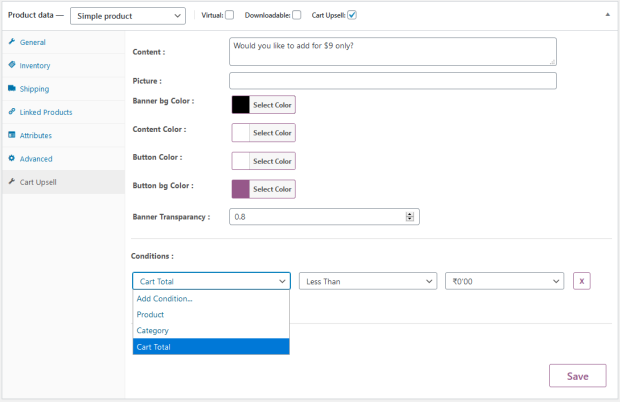Open the Attributes tab
The image size is (620, 402).
[x=63, y=135]
